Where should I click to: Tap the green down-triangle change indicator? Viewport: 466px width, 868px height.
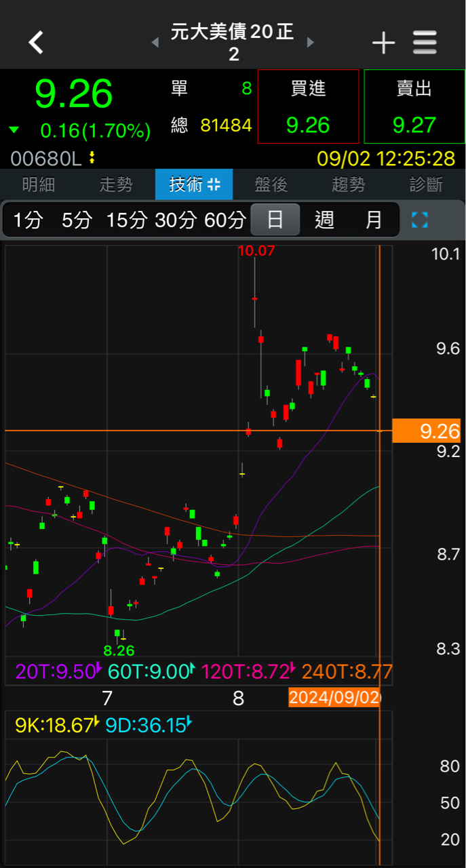pyautogui.click(x=14, y=130)
